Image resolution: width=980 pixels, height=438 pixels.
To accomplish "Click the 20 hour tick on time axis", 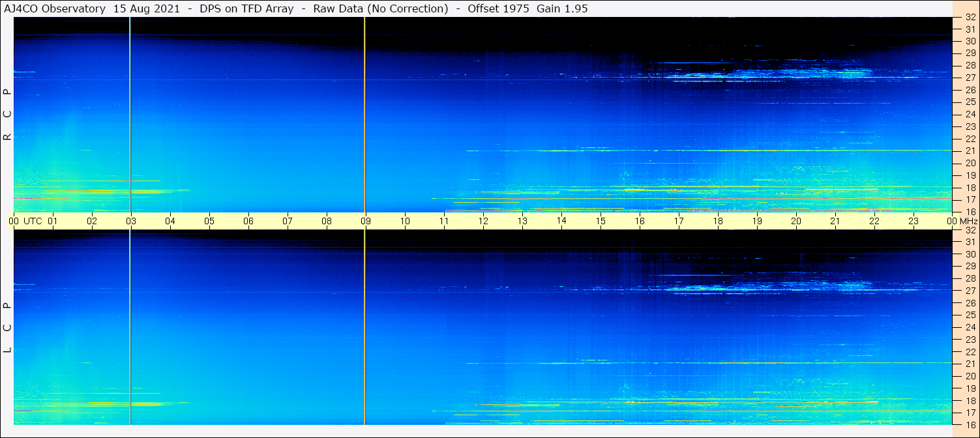I will point(796,221).
